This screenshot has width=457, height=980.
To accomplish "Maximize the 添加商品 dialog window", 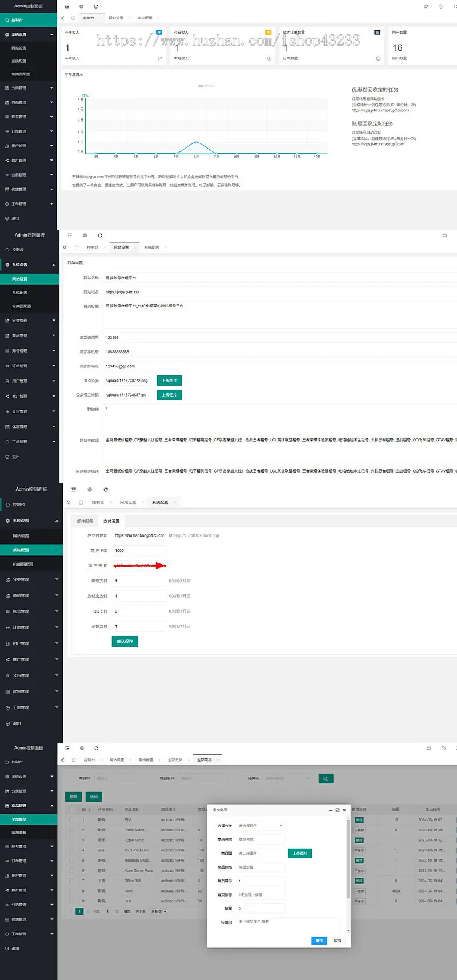I will coord(338,810).
